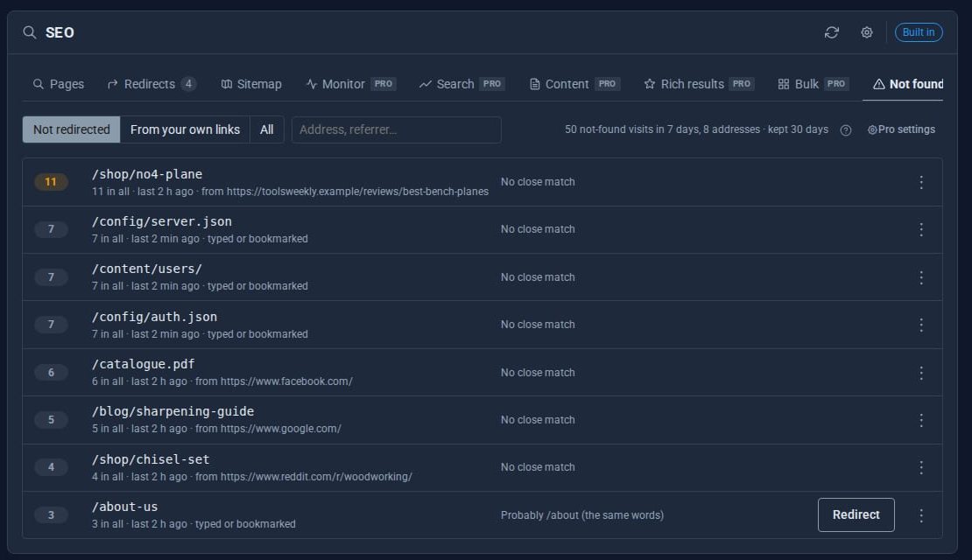The image size is (972, 560).
Task: Click the SEO panel title
Action: pyautogui.click(x=60, y=33)
